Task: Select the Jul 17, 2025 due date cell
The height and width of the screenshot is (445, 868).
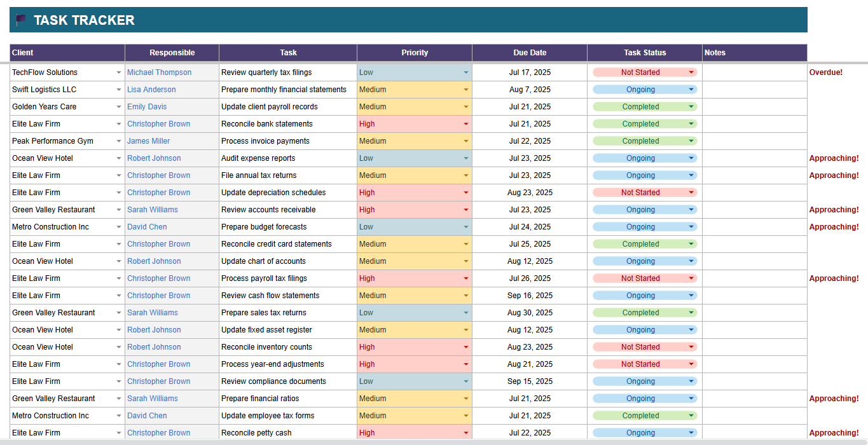Action: [530, 72]
